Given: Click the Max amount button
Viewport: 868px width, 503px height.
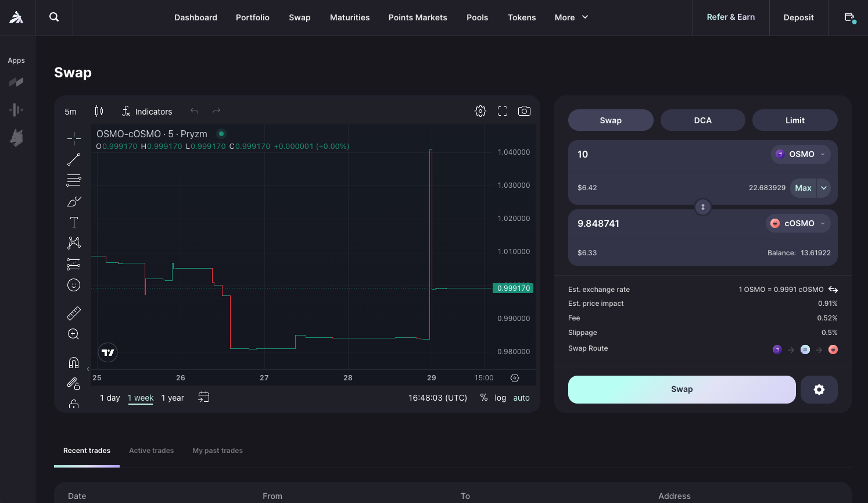Looking at the screenshot, I should [803, 188].
